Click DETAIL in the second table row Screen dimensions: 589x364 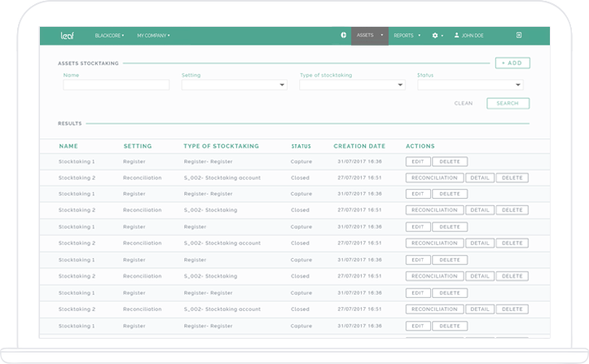[x=480, y=178]
